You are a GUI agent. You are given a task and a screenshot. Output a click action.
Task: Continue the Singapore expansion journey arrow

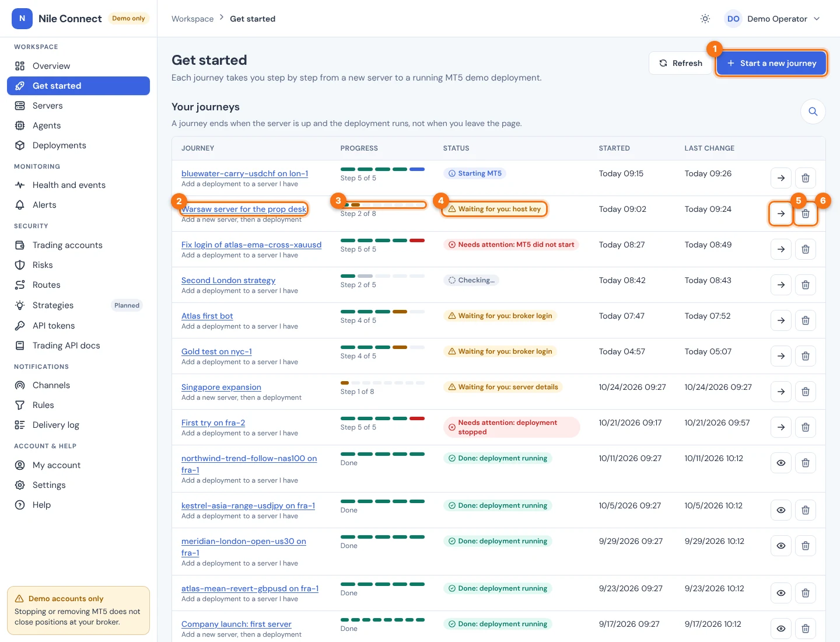click(781, 392)
